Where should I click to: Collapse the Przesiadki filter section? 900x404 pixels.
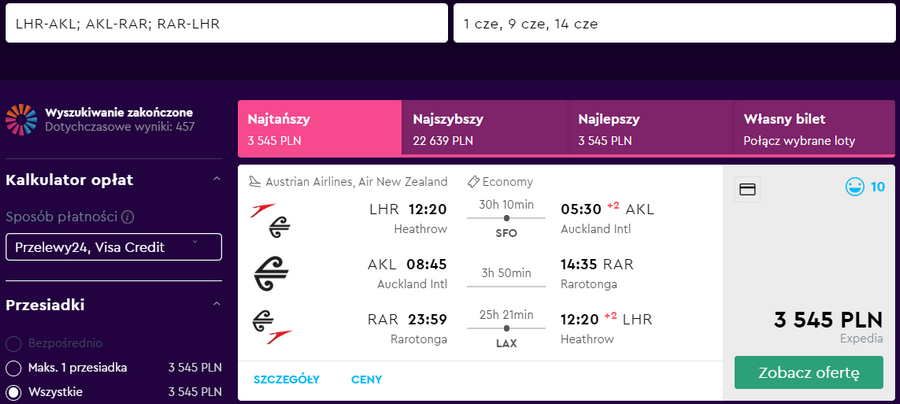tap(216, 304)
